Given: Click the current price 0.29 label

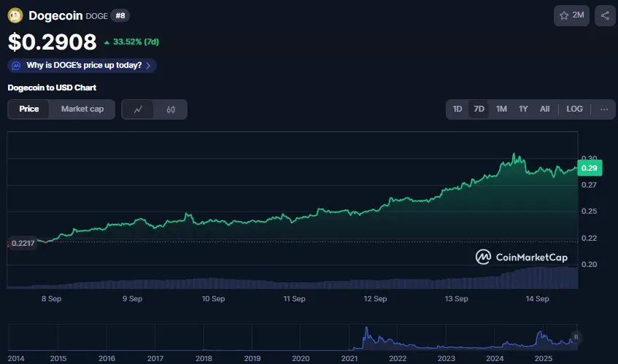Looking at the screenshot, I should 590,169.
